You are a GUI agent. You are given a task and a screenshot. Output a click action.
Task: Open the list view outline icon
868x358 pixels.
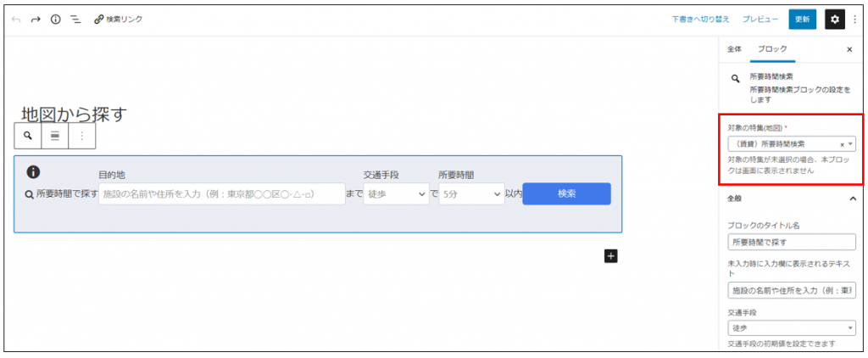coord(75,19)
